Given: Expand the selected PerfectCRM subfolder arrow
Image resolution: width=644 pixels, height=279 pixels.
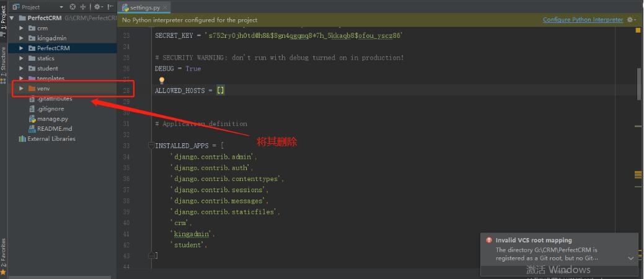Looking at the screenshot, I should point(21,48).
